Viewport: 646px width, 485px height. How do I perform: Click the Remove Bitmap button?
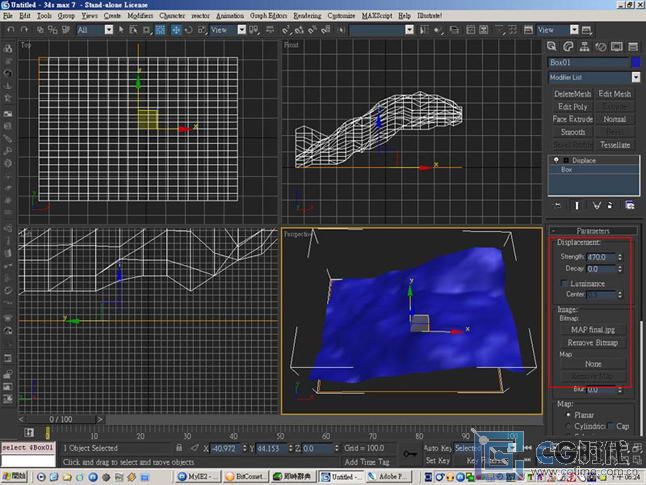[x=592, y=342]
